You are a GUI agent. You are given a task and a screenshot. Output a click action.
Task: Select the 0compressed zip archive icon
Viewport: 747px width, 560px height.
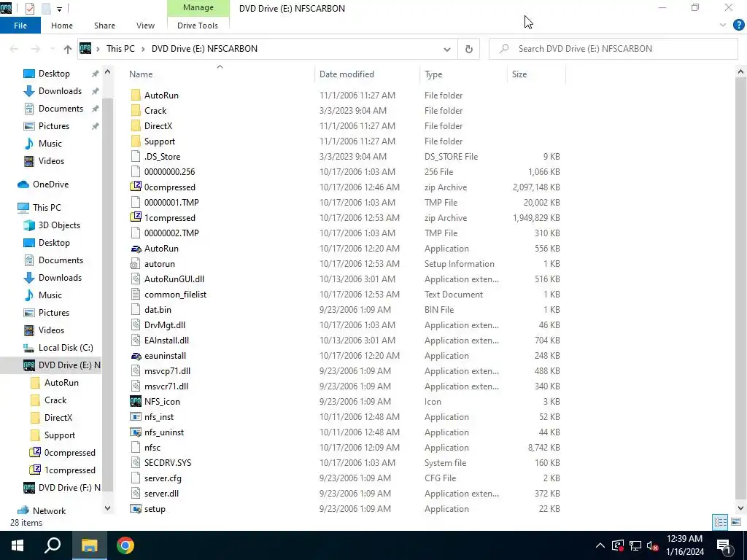click(136, 187)
